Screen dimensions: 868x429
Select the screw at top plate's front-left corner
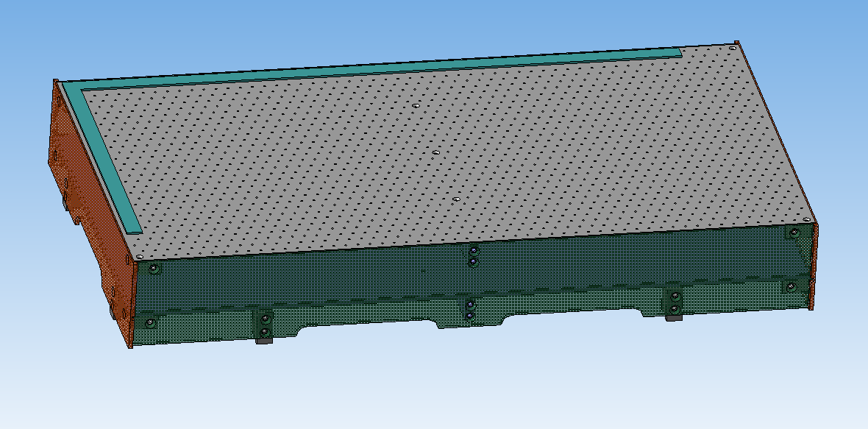click(x=139, y=257)
